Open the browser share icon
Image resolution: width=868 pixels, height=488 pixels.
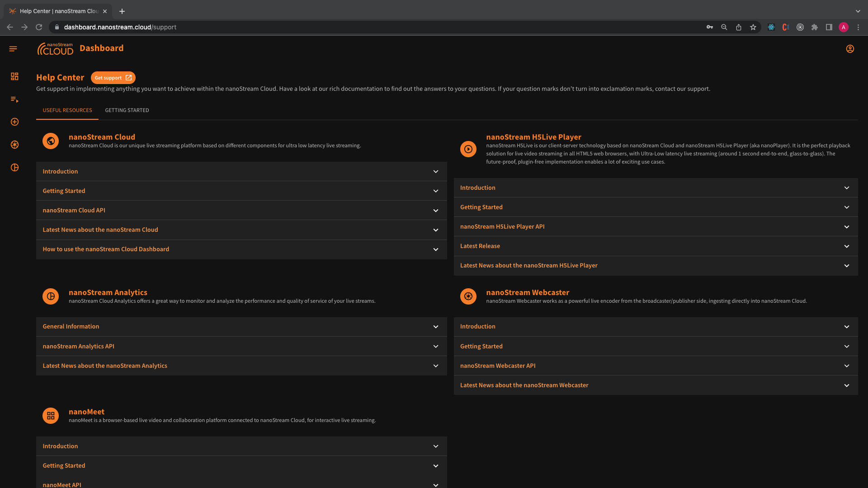click(739, 27)
